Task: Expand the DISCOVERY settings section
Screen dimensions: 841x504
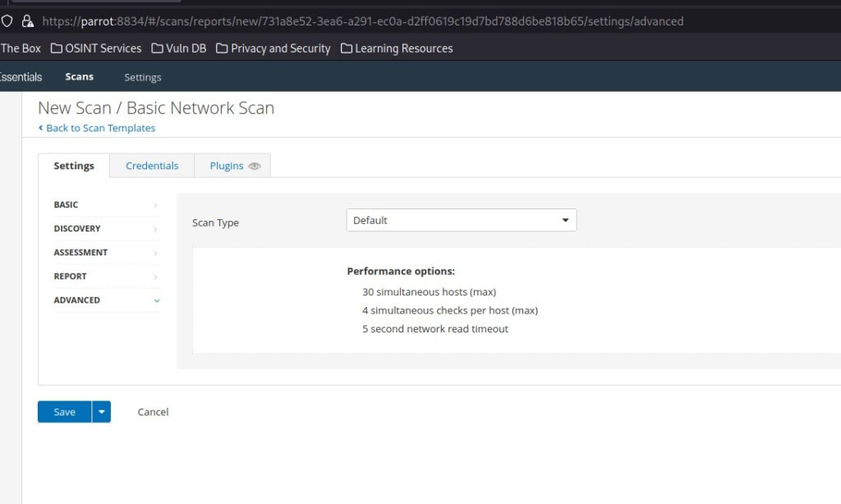Action: pyautogui.click(x=106, y=228)
